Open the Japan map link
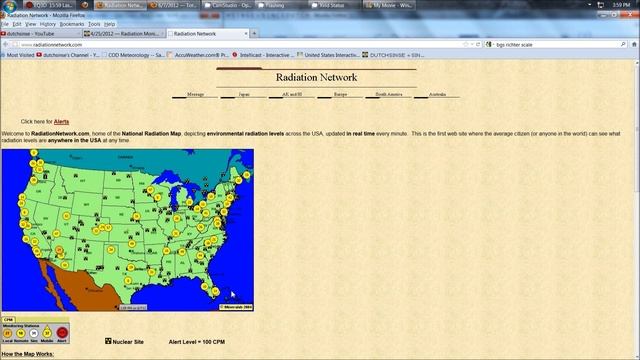The height and width of the screenshot is (360, 640). tap(244, 94)
